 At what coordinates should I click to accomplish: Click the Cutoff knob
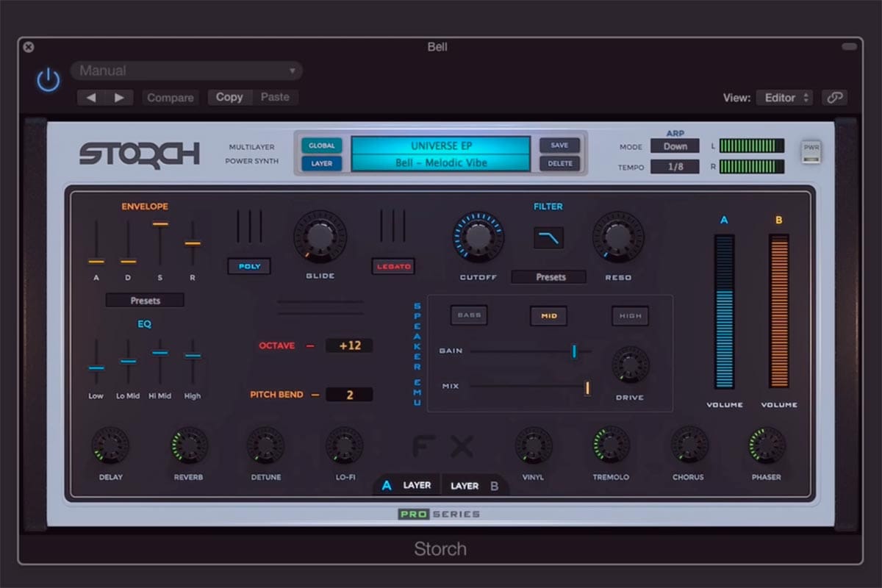(x=478, y=237)
